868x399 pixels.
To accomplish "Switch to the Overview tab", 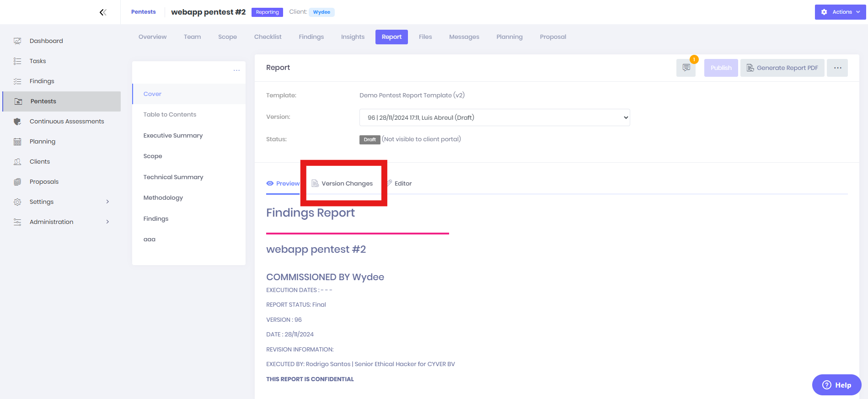I will point(152,37).
